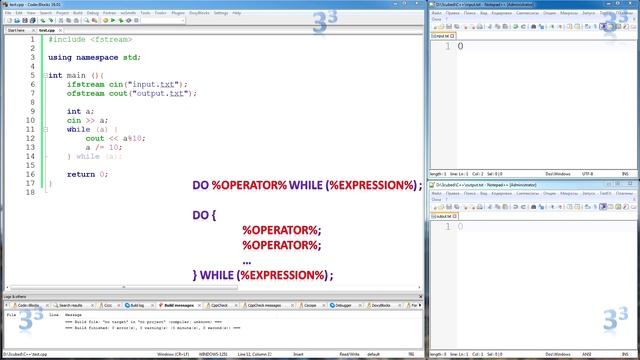Image resolution: width=640 pixels, height=360 pixels.
Task: Click Find binoculars icon in output.txt Notepad++
Action: tap(533, 207)
